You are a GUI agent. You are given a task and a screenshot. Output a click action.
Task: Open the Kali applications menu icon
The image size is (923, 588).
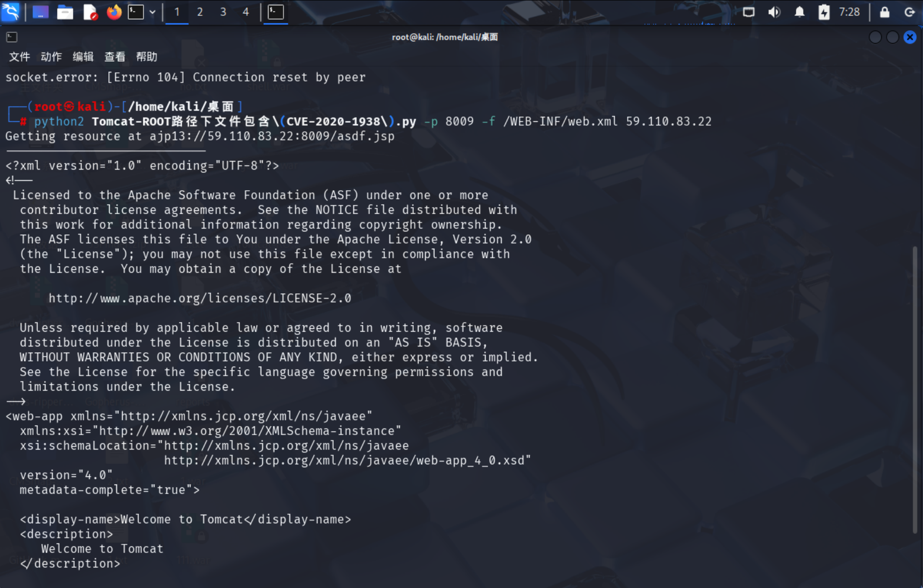click(11, 12)
